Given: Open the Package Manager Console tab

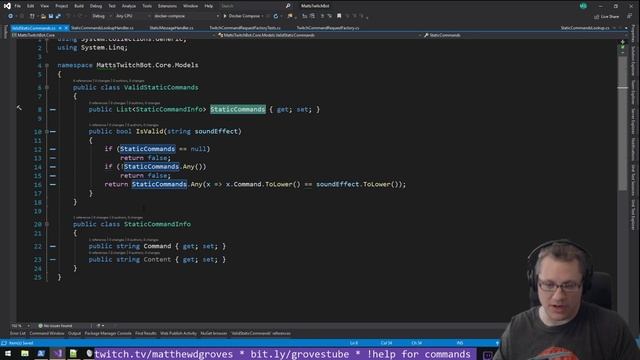Looking at the screenshot, I should pos(108,333).
